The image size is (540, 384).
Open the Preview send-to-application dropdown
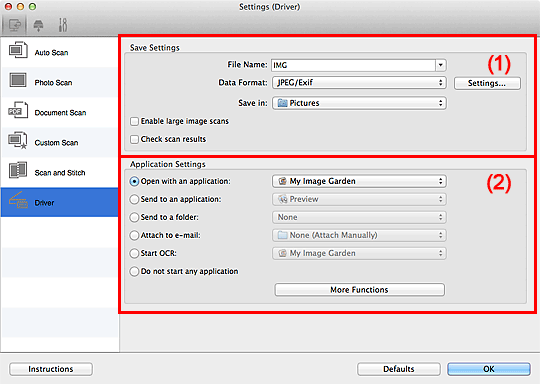tap(359, 199)
